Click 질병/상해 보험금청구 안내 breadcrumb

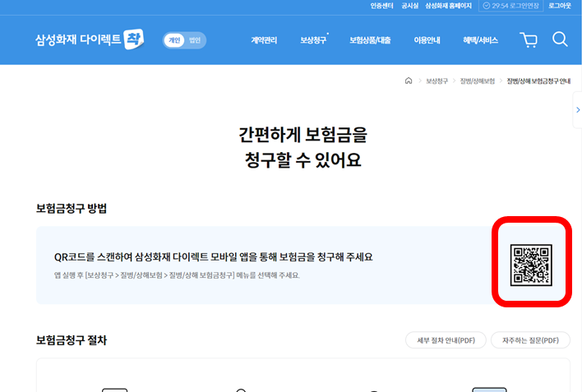click(538, 81)
